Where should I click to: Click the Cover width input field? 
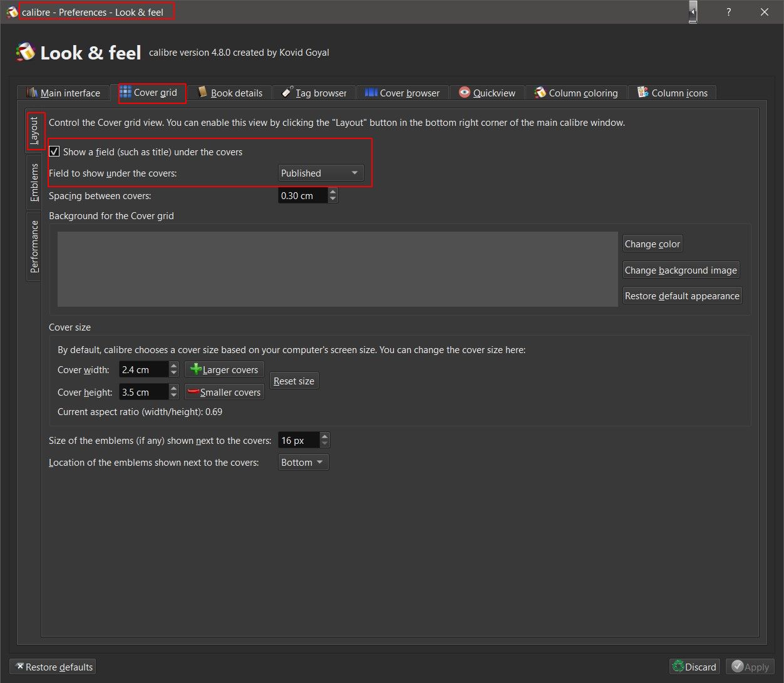144,369
